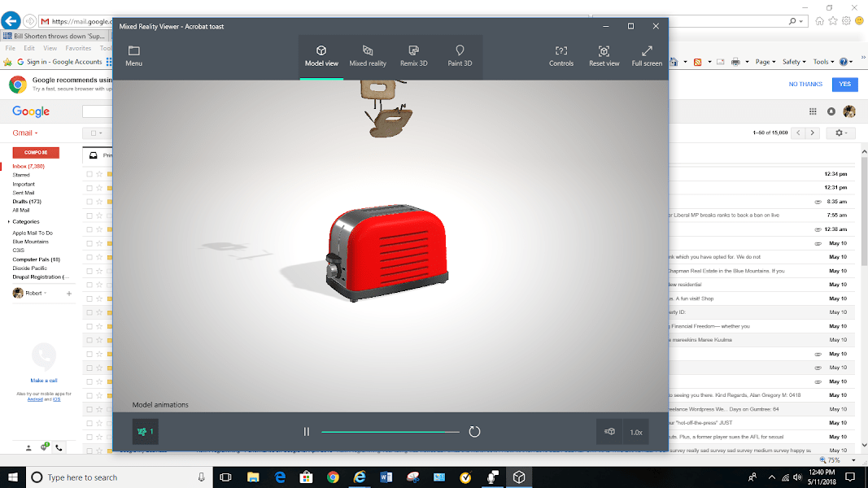Open the Google apps grid icon
The width and height of the screenshot is (868, 488).
(813, 111)
